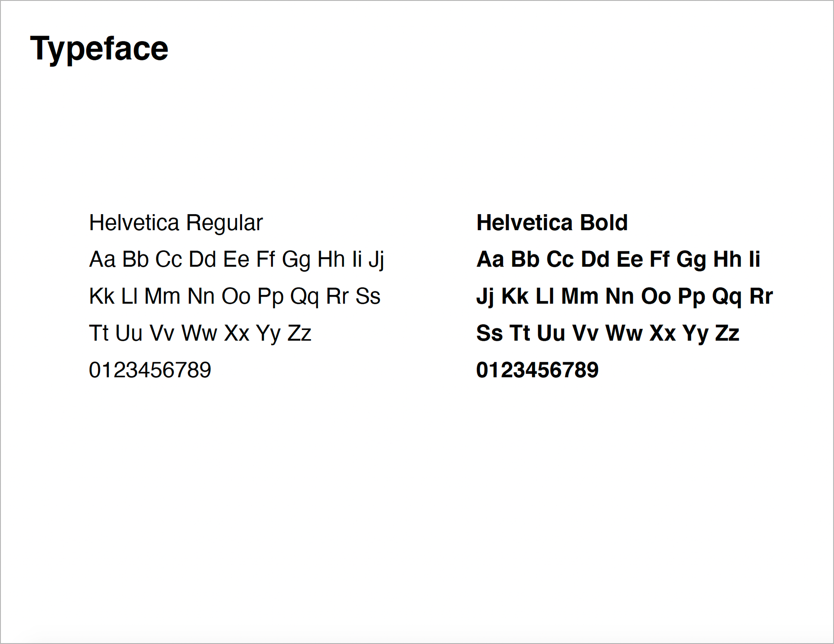Click the bold Qq letter pair
This screenshot has height=644, width=834.
pos(727,298)
